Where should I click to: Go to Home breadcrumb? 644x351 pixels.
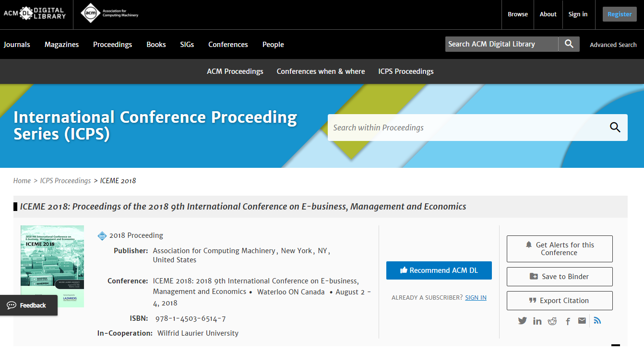[22, 181]
